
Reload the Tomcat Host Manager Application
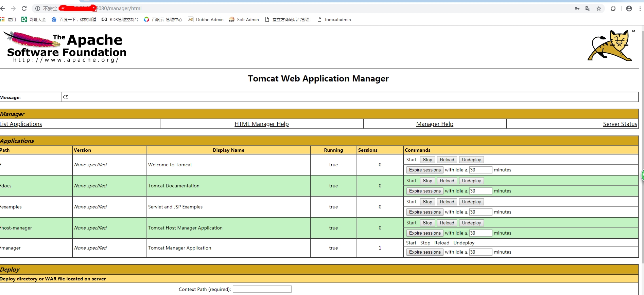click(x=447, y=223)
